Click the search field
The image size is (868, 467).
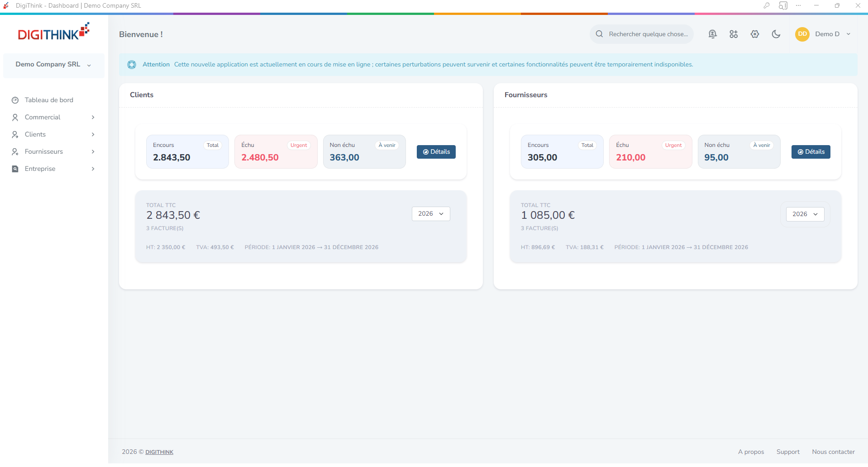point(647,34)
